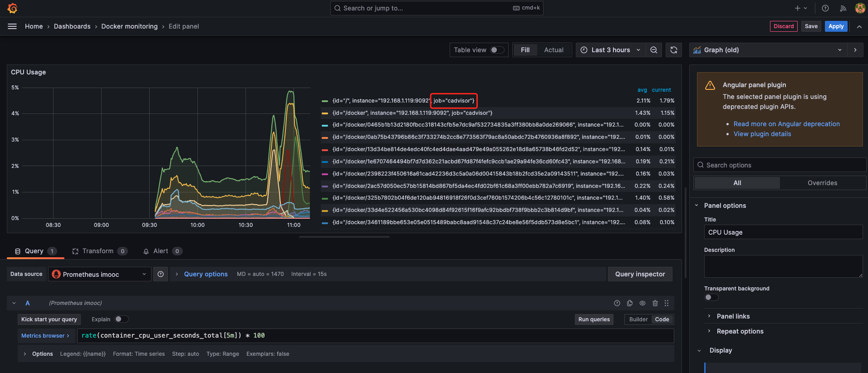Enable the Table view switch
868x373 pixels.
(x=497, y=50)
